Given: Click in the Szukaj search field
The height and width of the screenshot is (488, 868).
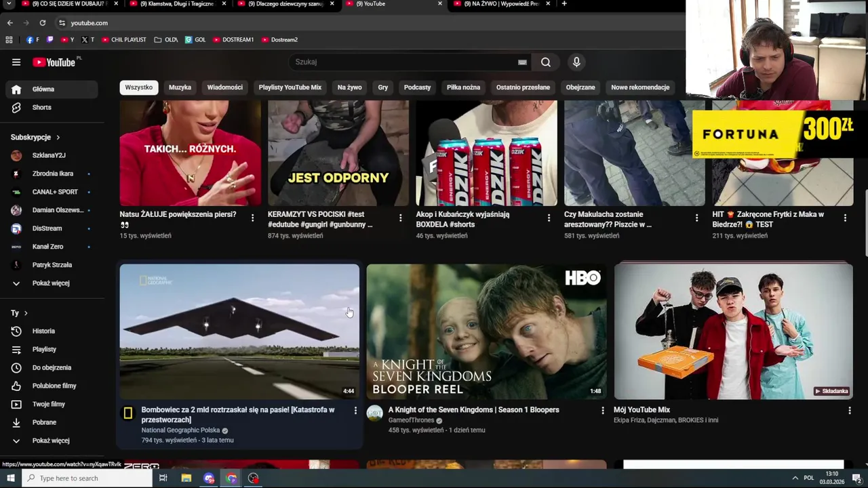Looking at the screenshot, I should click(x=404, y=62).
